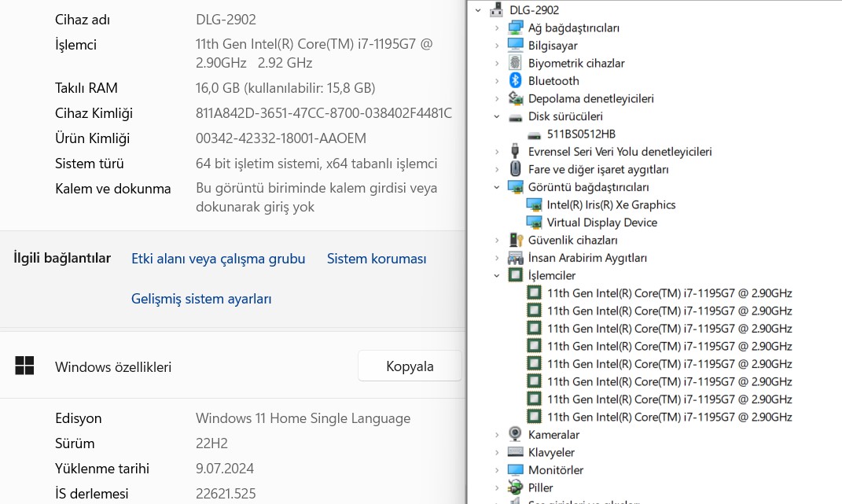Viewport: 842px width, 504px height.
Task: Expand the Biyometrik cihazlar category
Action: [497, 64]
